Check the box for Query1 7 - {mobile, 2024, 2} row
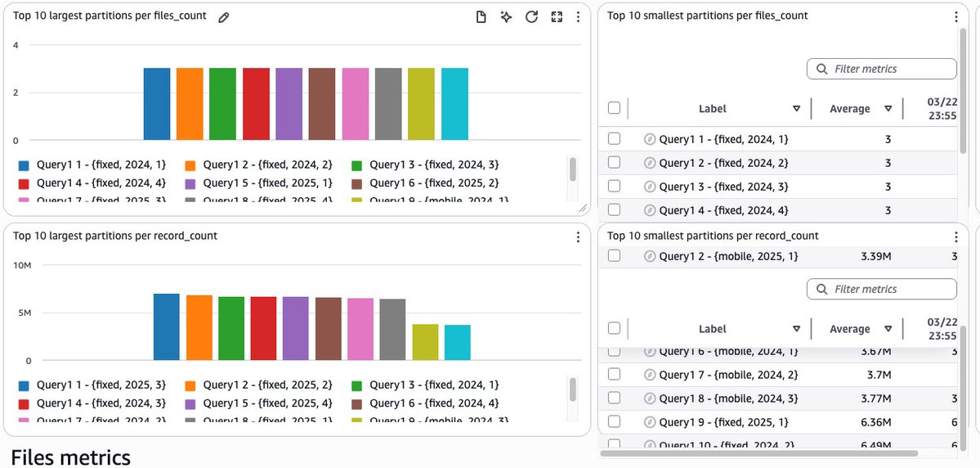The height and width of the screenshot is (468, 980). coord(615,374)
